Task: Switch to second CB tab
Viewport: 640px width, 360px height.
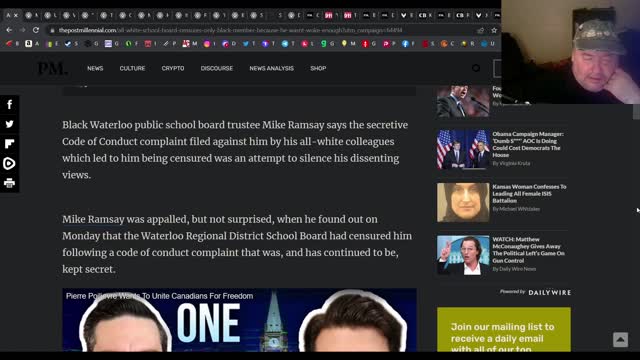Action: click(x=460, y=16)
